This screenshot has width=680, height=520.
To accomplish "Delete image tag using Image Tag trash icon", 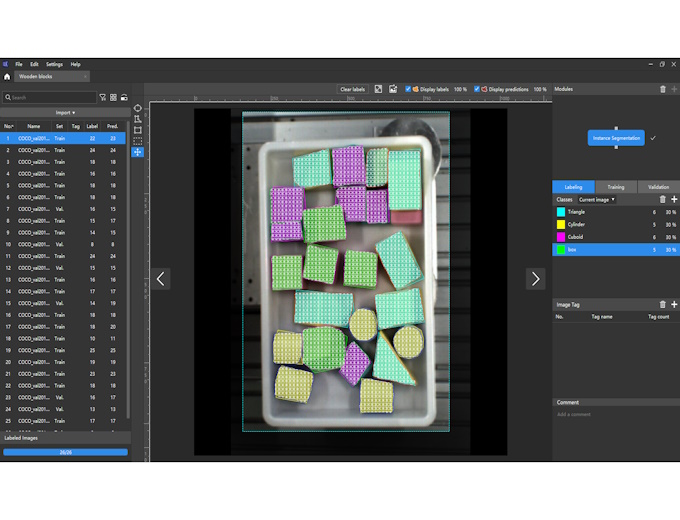I will pyautogui.click(x=663, y=304).
